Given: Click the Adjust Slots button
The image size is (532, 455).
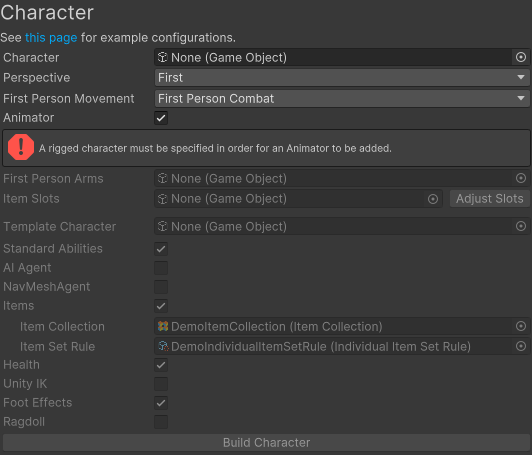Looking at the screenshot, I should coord(490,199).
